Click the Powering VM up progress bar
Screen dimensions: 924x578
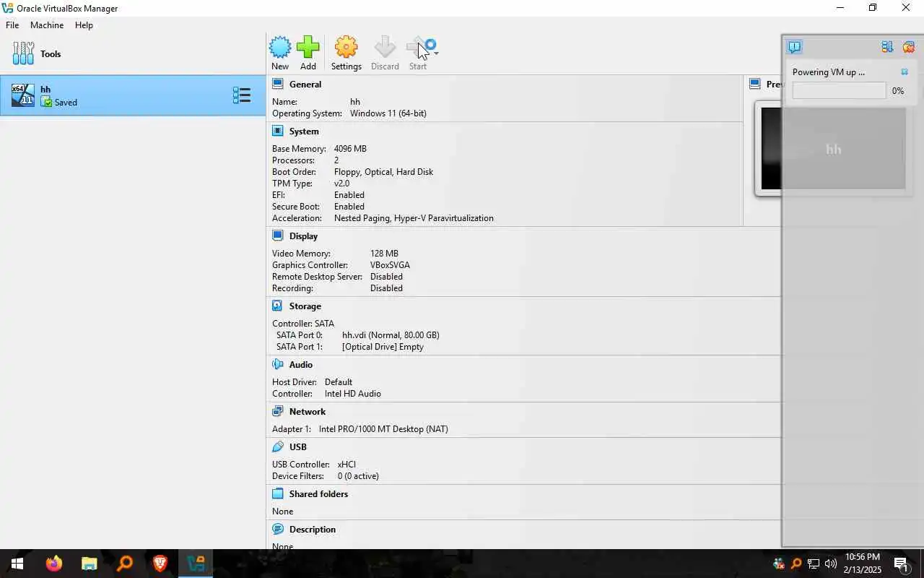point(839,90)
